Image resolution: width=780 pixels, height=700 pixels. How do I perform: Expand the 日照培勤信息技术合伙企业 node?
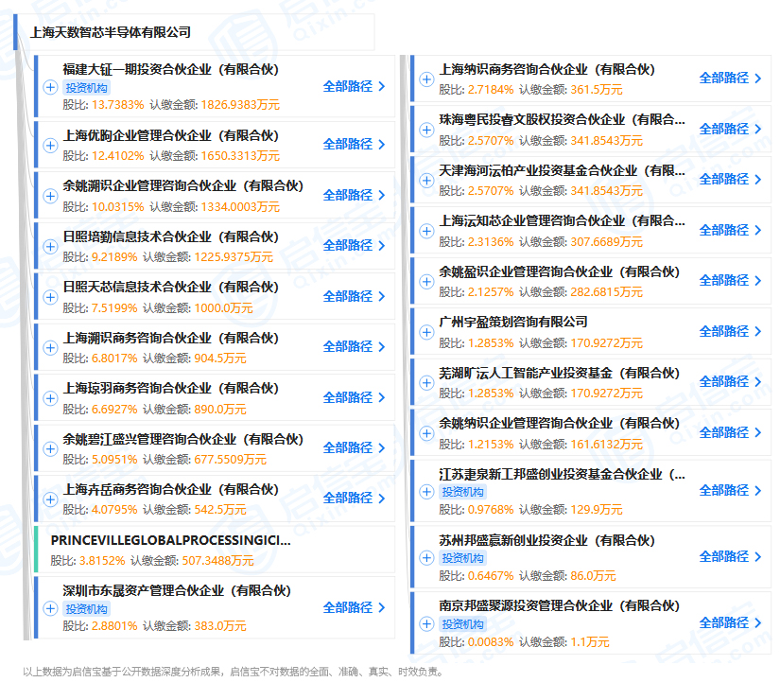(50, 247)
